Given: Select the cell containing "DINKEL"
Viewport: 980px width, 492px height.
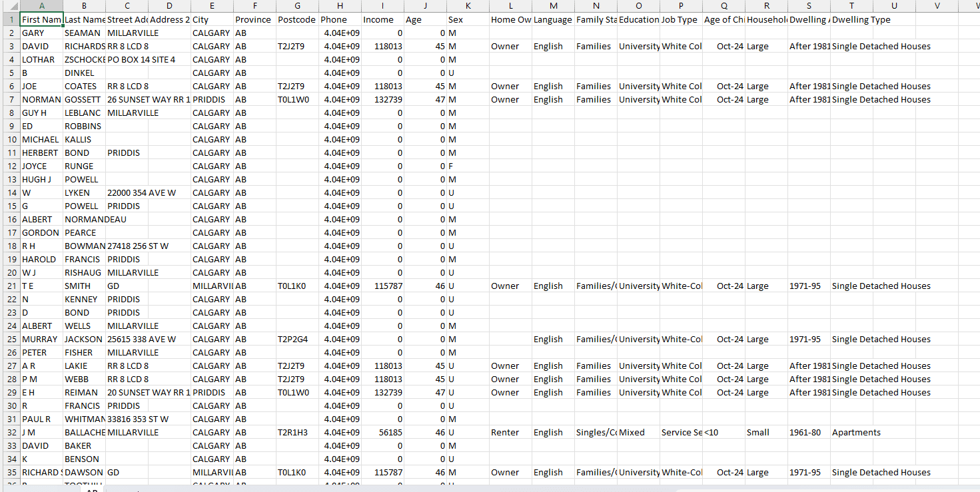Looking at the screenshot, I should [85, 73].
